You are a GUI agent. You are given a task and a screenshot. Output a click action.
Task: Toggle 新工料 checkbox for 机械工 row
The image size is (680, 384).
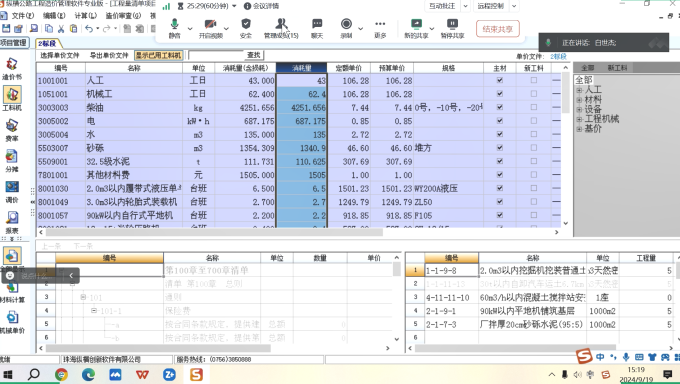coord(533,94)
